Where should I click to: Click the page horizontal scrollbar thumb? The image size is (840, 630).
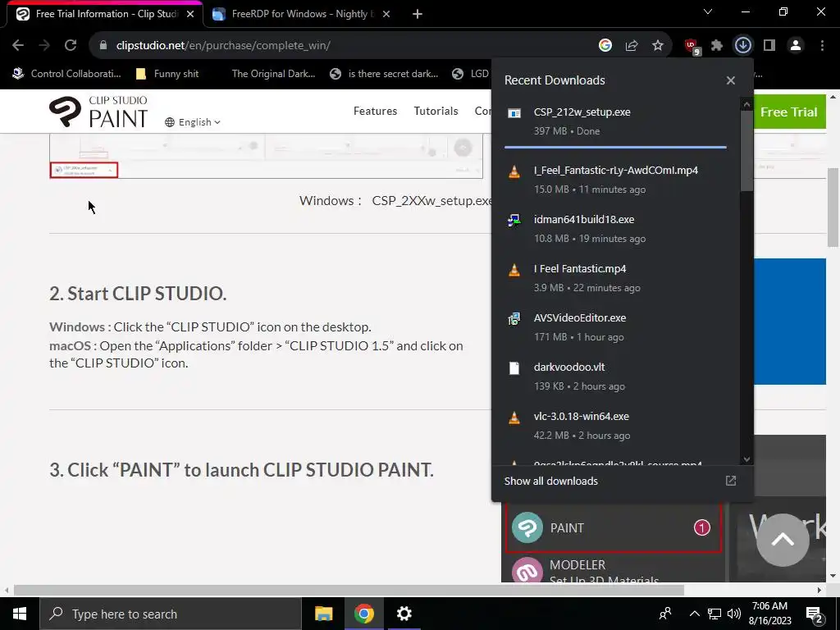[349, 590]
